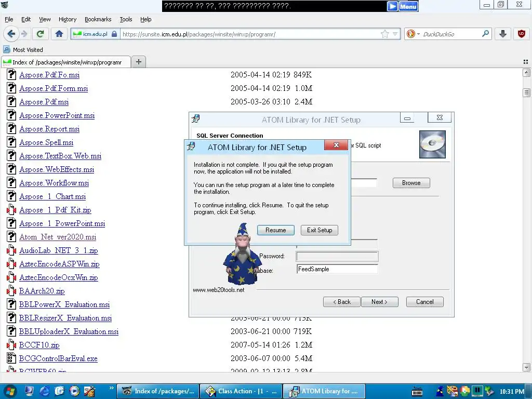This screenshot has height=399, width=532.
Task: Expand the quick launch overflow chevron
Action: (x=111, y=388)
